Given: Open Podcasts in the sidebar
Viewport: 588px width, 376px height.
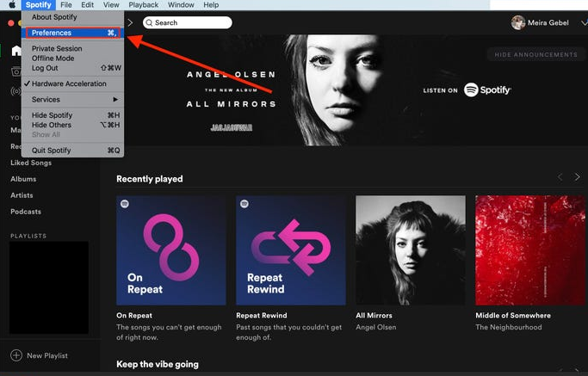Looking at the screenshot, I should 26,212.
